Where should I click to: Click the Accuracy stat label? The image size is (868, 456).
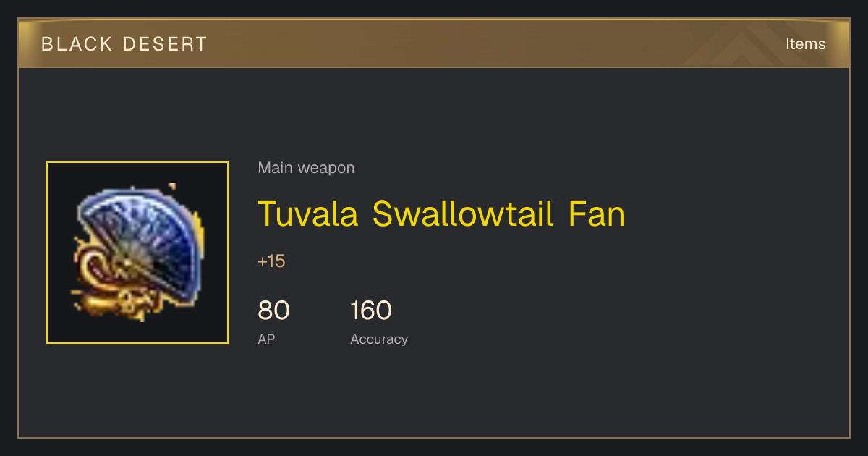(x=379, y=339)
